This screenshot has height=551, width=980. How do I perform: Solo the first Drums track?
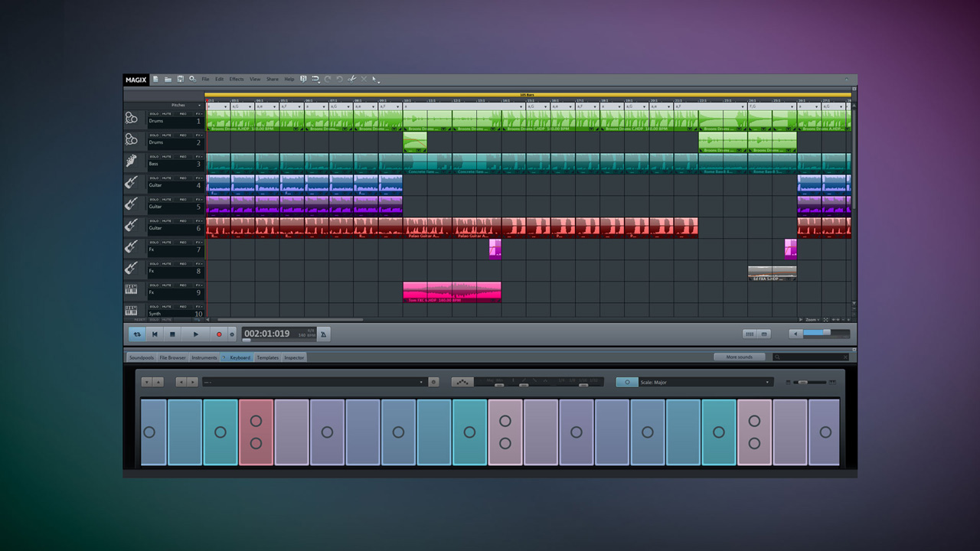[155, 113]
